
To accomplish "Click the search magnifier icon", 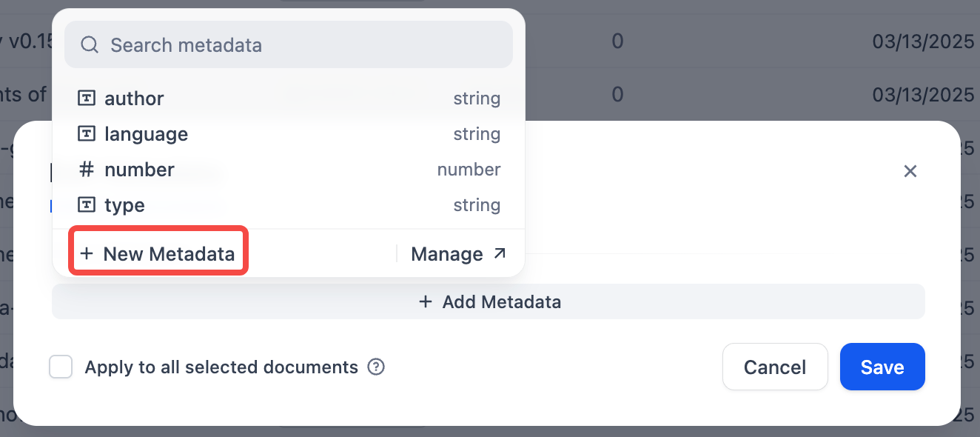I will click(90, 45).
